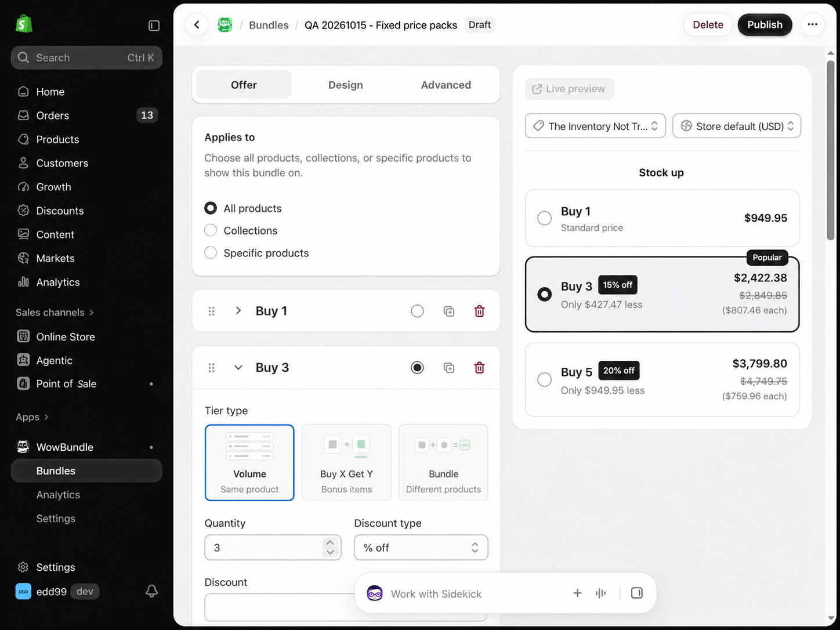The height and width of the screenshot is (630, 840).
Task: Switch to the Design tab
Action: pos(346,85)
